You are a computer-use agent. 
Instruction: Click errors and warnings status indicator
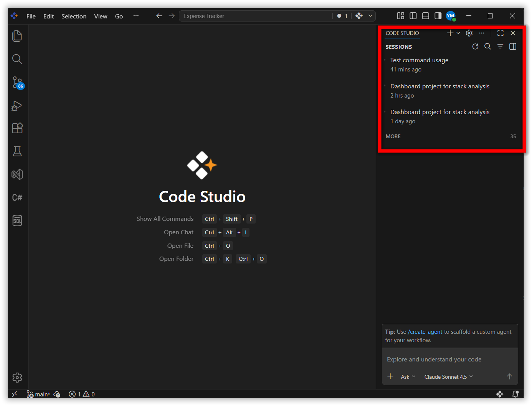click(x=82, y=394)
